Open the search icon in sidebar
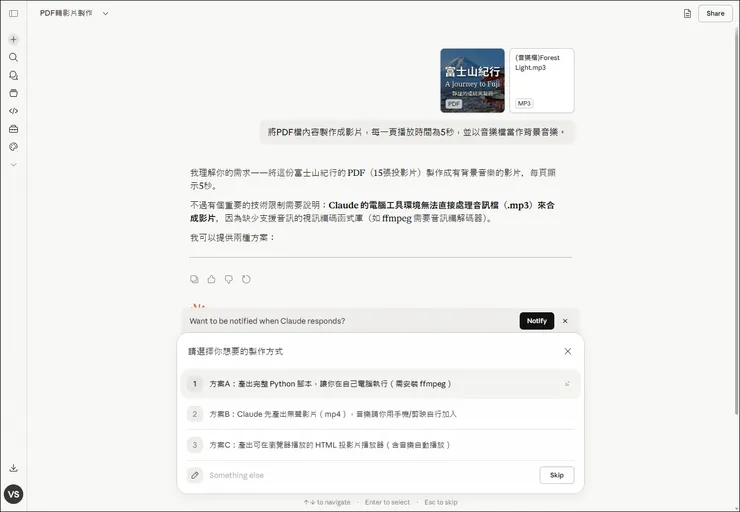 pos(14,58)
